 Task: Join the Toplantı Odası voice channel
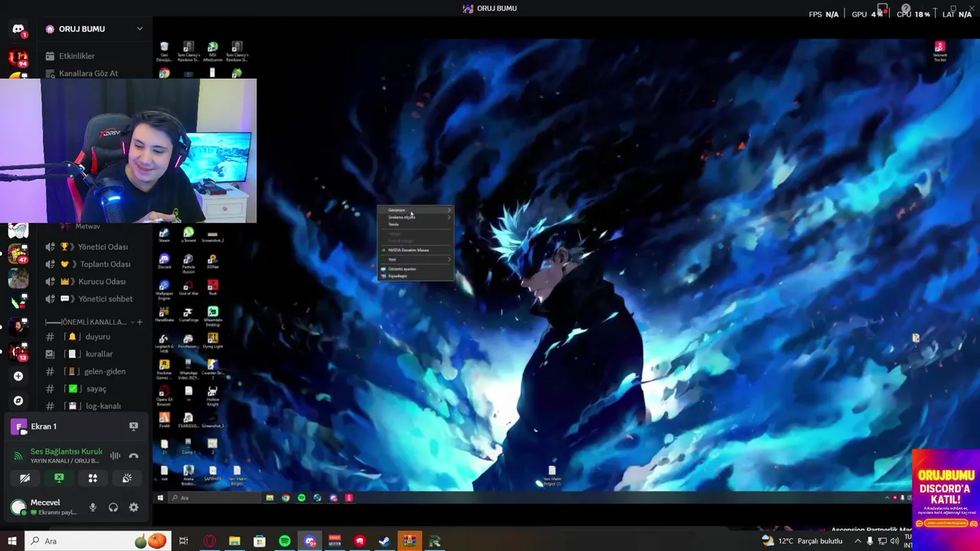pyautogui.click(x=94, y=264)
